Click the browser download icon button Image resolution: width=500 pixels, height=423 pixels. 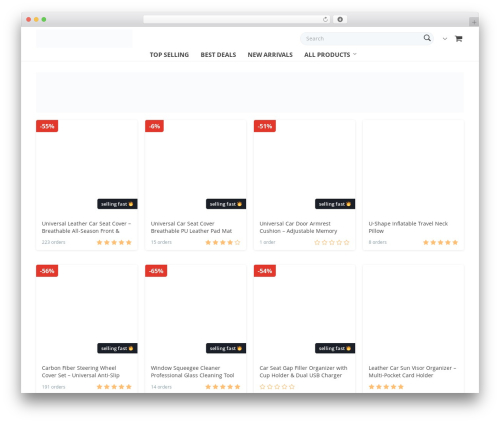coord(340,19)
